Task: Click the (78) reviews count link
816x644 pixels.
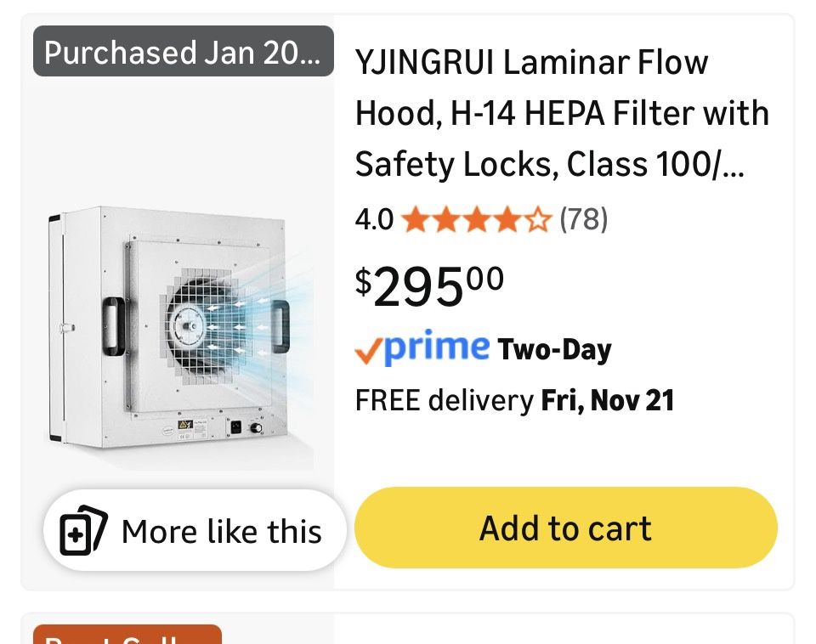Action: point(582,219)
